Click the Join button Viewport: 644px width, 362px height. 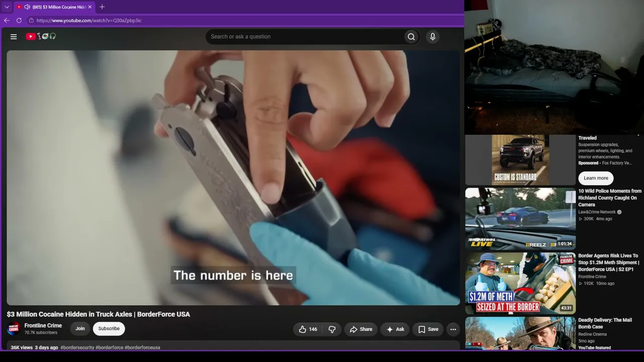[x=80, y=329]
